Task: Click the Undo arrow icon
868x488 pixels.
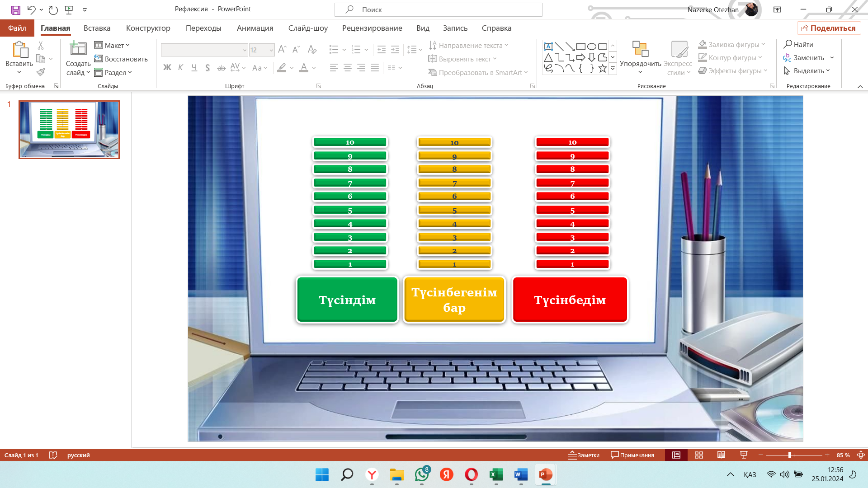Action: click(31, 9)
